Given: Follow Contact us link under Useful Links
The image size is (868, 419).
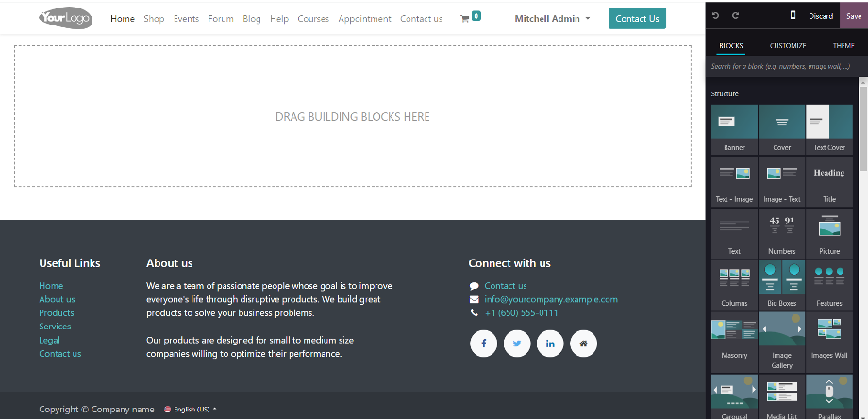Looking at the screenshot, I should coord(59,354).
